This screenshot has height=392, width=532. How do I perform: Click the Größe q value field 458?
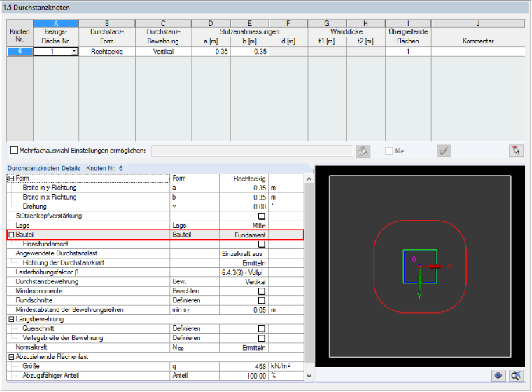coord(244,367)
